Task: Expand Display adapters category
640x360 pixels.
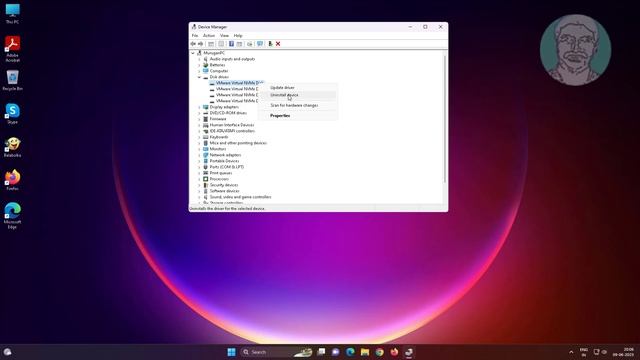Action: pyautogui.click(x=199, y=107)
